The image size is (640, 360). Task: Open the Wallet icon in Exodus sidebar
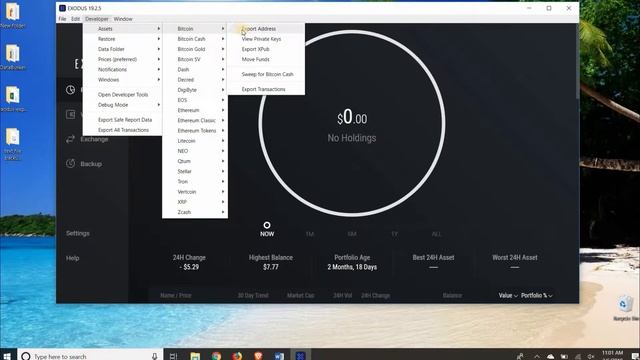(70, 115)
